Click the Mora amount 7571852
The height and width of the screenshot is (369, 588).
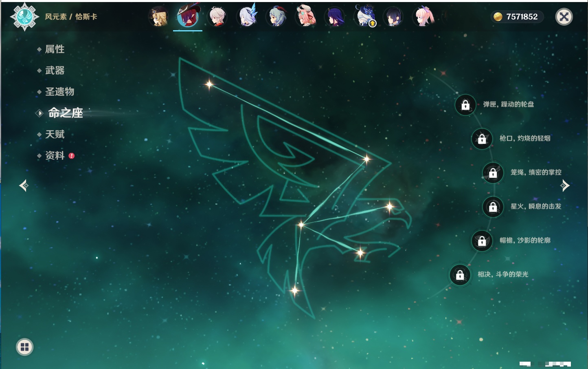pyautogui.click(x=522, y=17)
